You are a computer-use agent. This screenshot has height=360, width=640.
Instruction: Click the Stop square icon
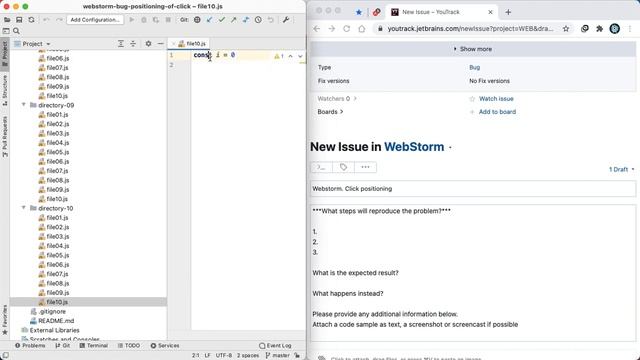pos(168,20)
